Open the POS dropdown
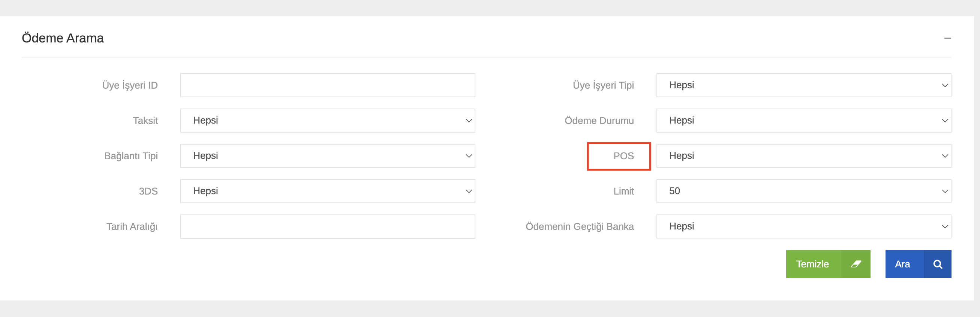 [803, 156]
